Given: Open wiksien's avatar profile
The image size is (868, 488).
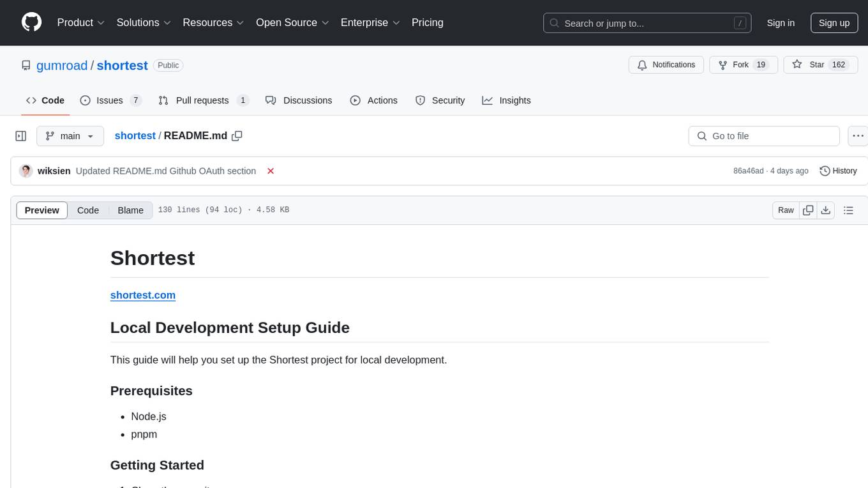Looking at the screenshot, I should pyautogui.click(x=26, y=171).
